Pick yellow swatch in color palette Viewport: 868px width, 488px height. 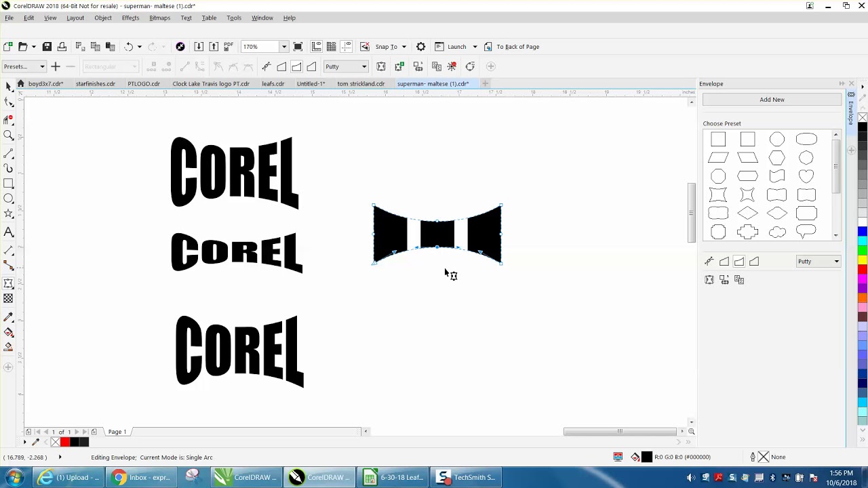click(x=863, y=260)
